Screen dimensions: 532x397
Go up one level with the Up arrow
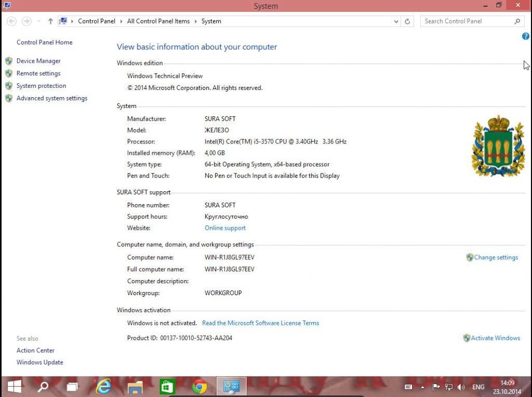pos(50,21)
